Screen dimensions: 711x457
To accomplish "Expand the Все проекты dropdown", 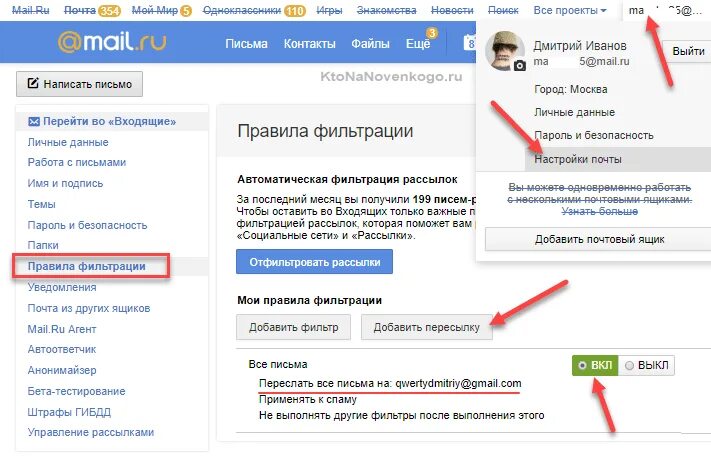I will [570, 10].
